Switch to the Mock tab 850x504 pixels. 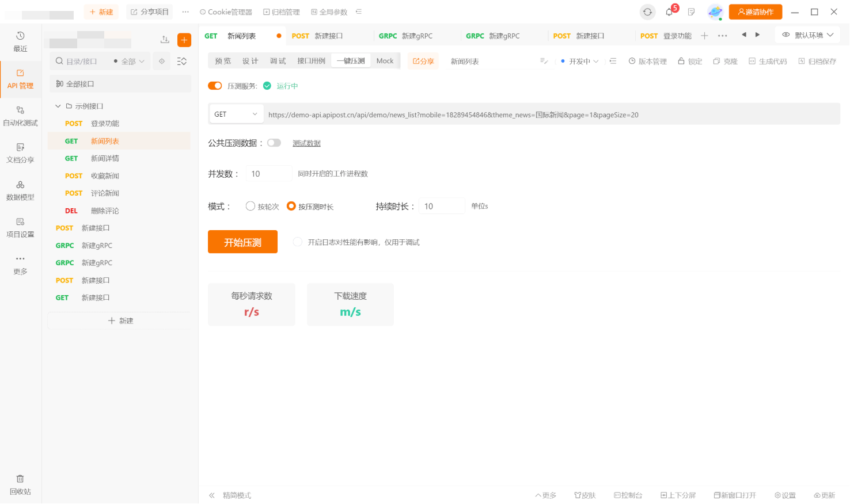[385, 61]
